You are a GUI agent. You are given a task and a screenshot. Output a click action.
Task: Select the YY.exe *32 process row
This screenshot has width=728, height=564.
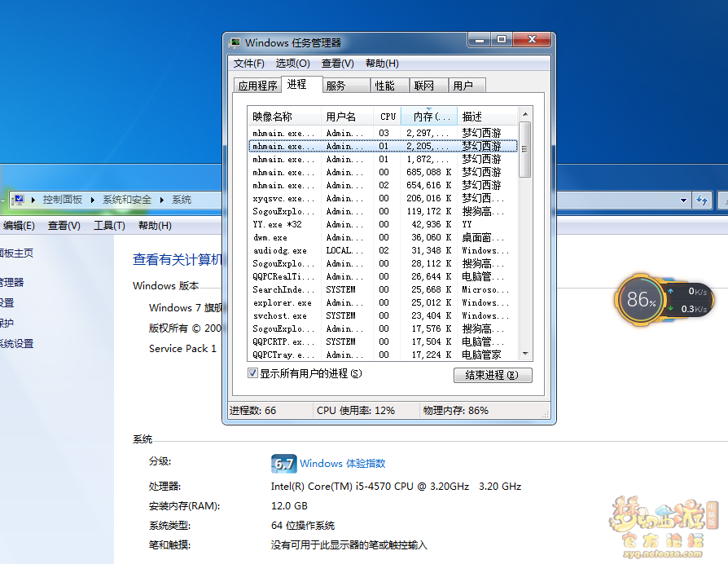click(383, 224)
